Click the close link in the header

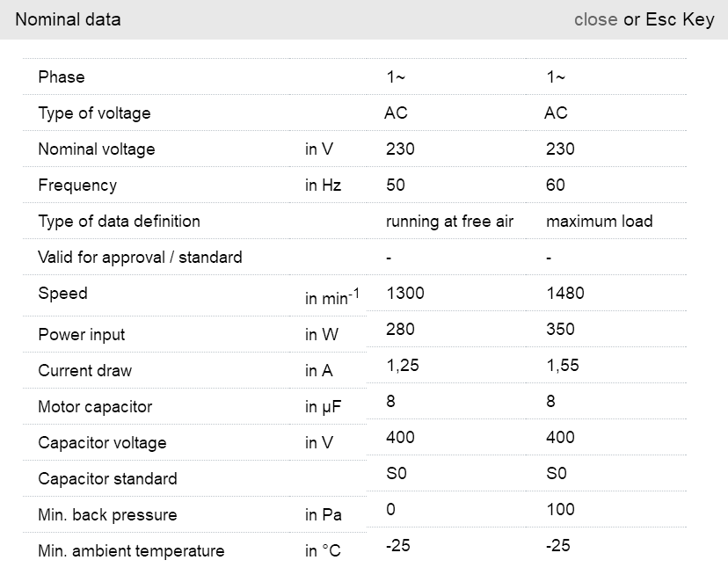[x=595, y=19]
